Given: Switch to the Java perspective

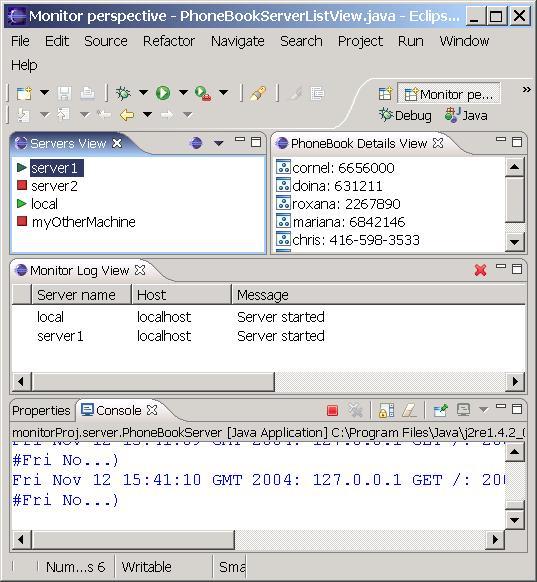Looking at the screenshot, I should tap(466, 115).
